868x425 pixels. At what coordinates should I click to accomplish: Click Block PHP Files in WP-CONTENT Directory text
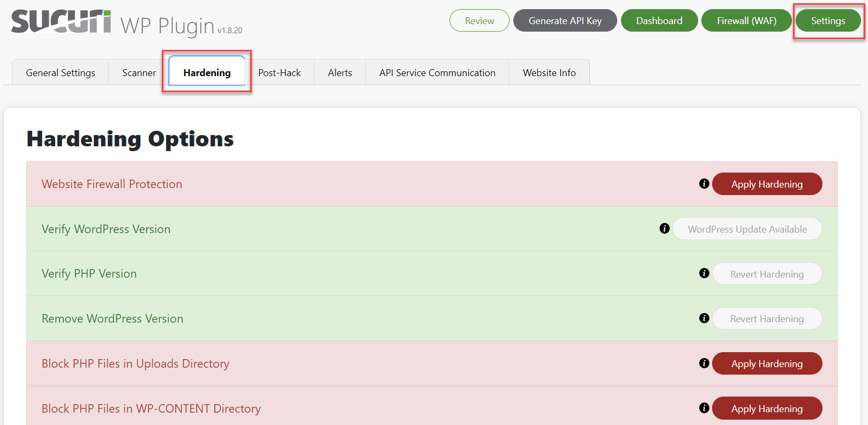click(151, 408)
